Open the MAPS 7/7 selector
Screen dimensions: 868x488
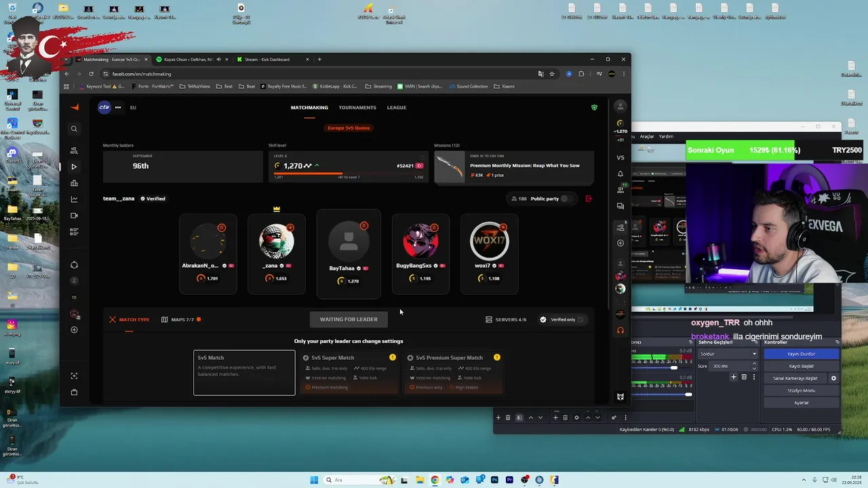point(180,319)
